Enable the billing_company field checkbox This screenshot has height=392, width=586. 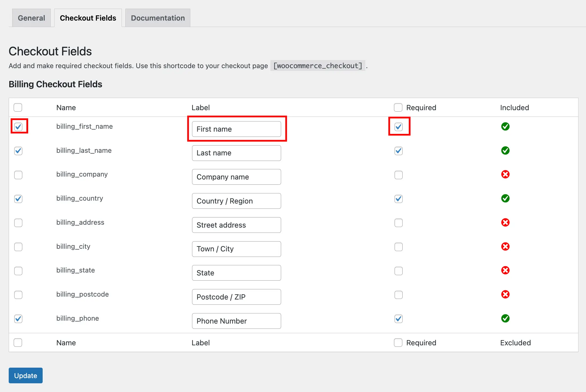[18, 175]
